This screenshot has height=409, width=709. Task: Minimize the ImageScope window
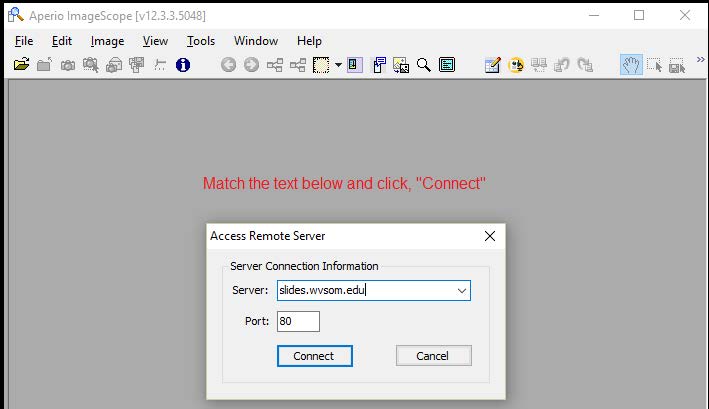coord(594,15)
